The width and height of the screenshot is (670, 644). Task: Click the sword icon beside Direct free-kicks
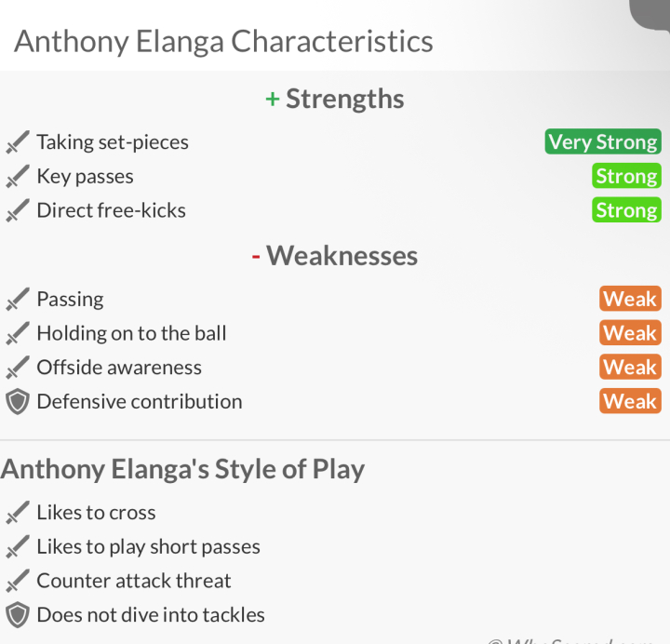[18, 210]
